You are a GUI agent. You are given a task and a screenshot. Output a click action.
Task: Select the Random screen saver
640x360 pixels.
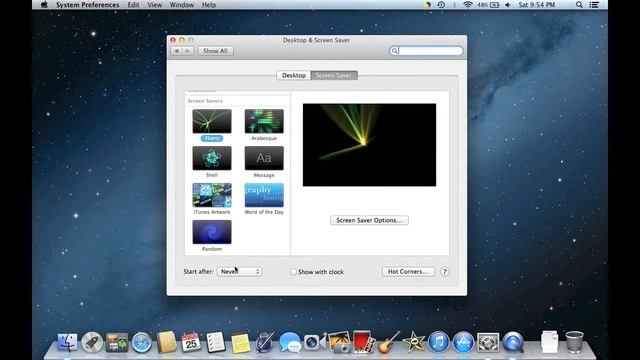point(212,232)
